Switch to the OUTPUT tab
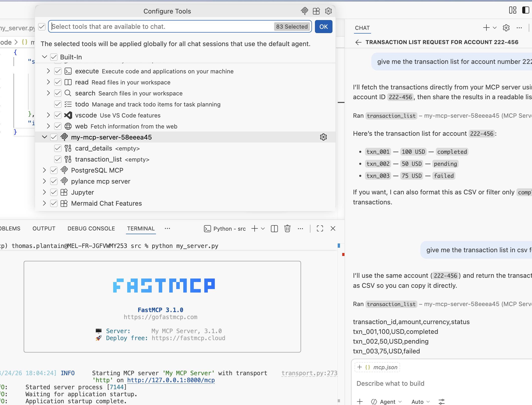 [44, 228]
